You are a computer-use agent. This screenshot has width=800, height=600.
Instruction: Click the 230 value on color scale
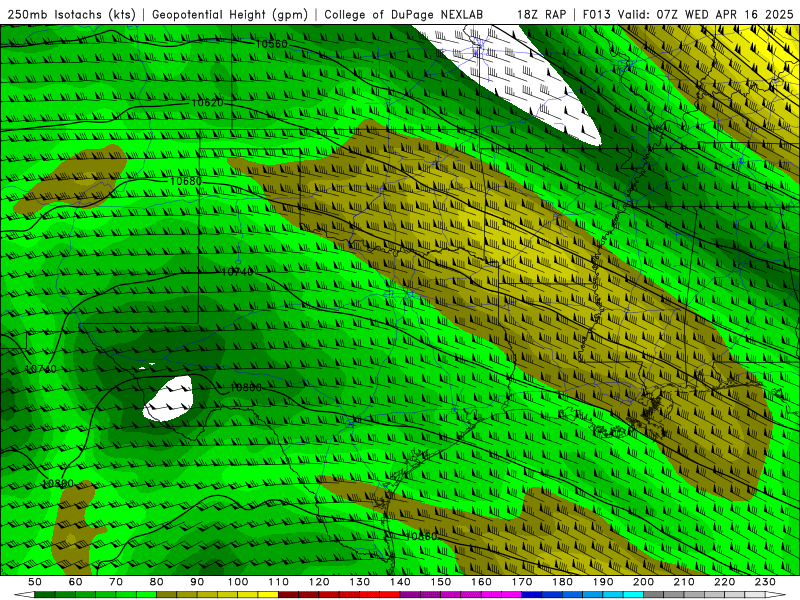(765, 582)
